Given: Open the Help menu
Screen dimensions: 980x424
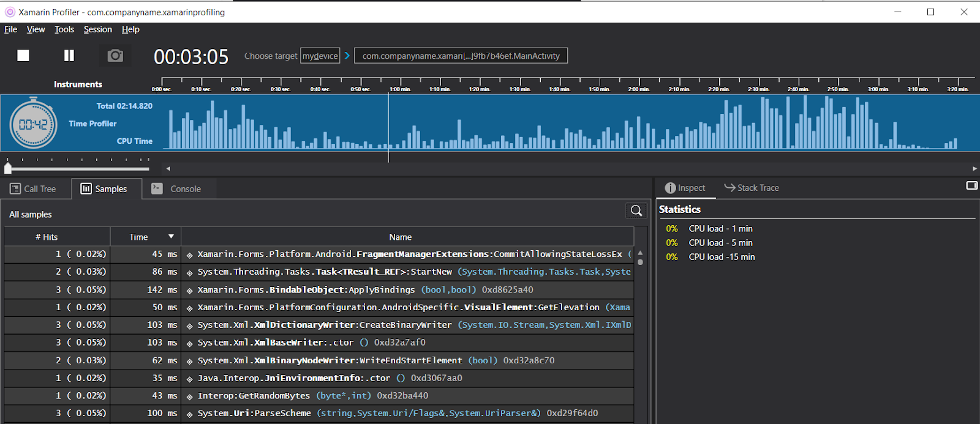Looking at the screenshot, I should click(x=130, y=29).
